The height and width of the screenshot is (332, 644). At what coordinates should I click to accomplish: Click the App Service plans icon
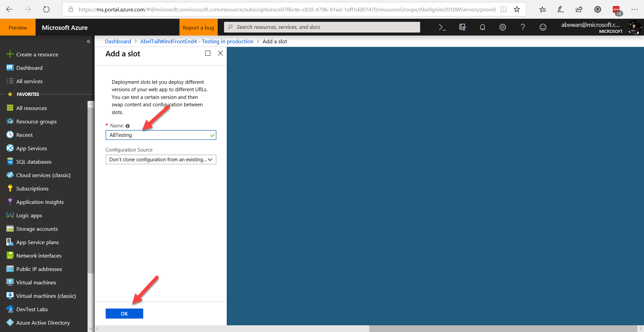point(10,242)
